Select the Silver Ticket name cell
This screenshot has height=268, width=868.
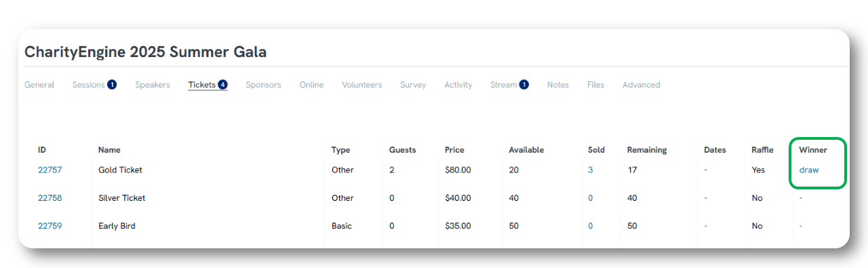point(122,198)
